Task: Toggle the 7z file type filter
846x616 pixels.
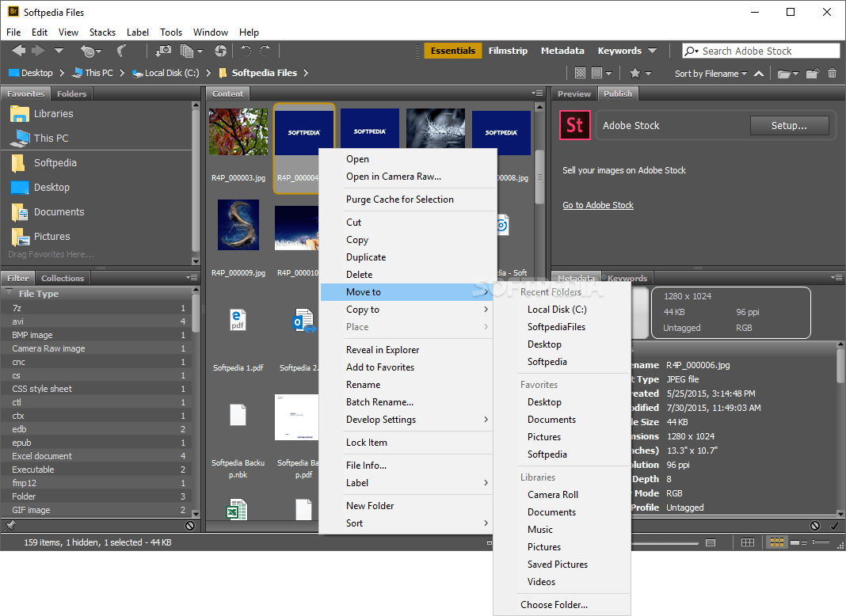Action: tap(97, 308)
